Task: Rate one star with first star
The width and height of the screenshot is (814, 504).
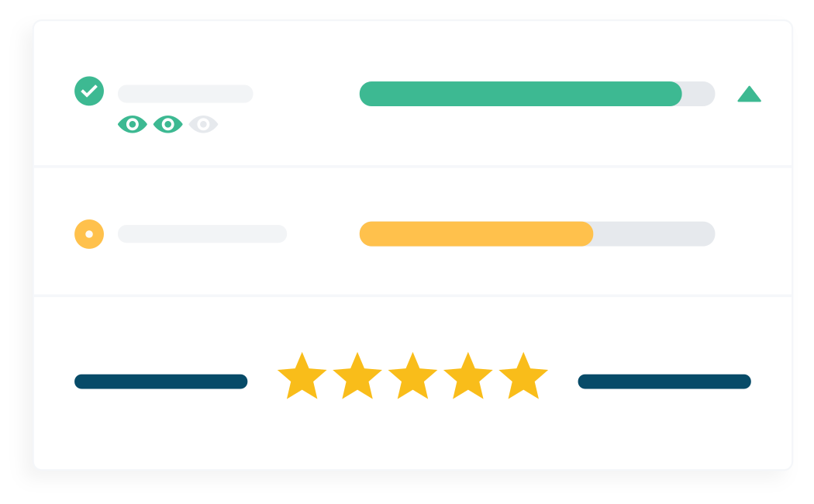Action: tap(302, 377)
